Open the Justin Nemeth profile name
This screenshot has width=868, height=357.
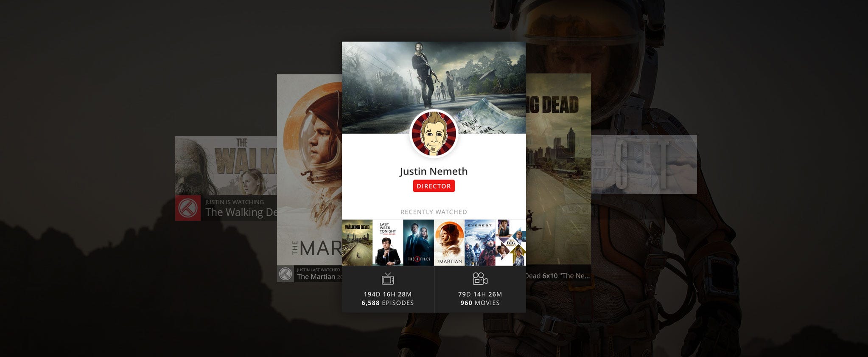point(434,171)
